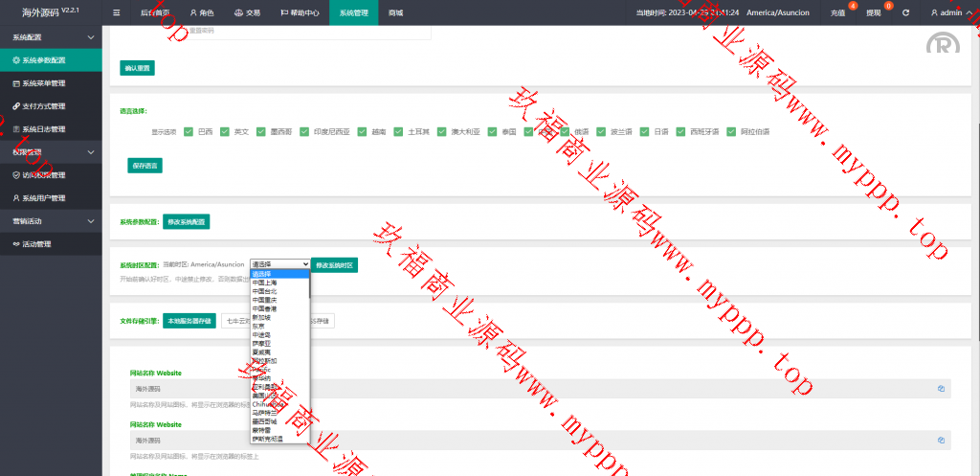The height and width of the screenshot is (476, 980).
Task: Open 系统菜单管理 in the sidebar
Action: click(43, 83)
